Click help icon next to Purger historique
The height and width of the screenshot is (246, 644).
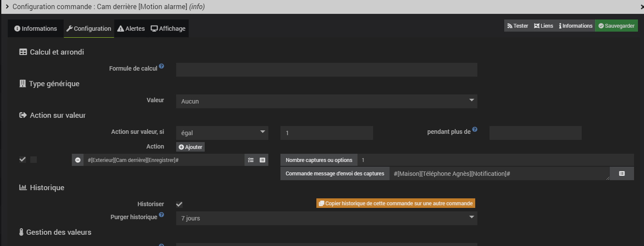coord(161,214)
